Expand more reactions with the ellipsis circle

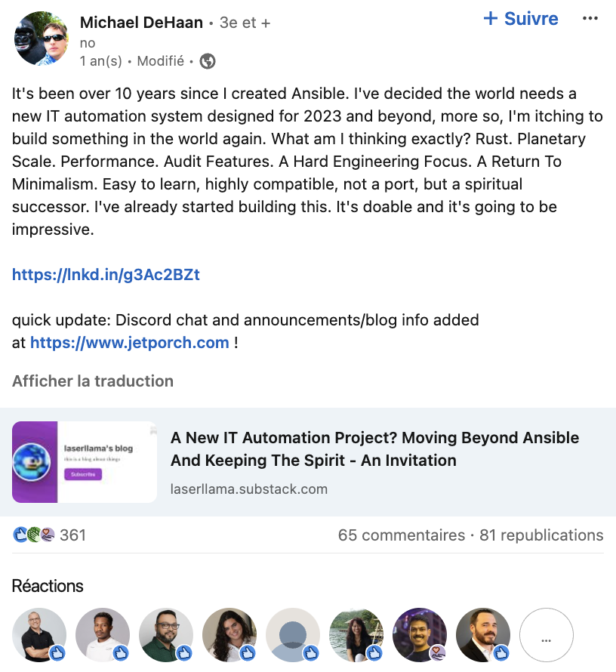(547, 635)
